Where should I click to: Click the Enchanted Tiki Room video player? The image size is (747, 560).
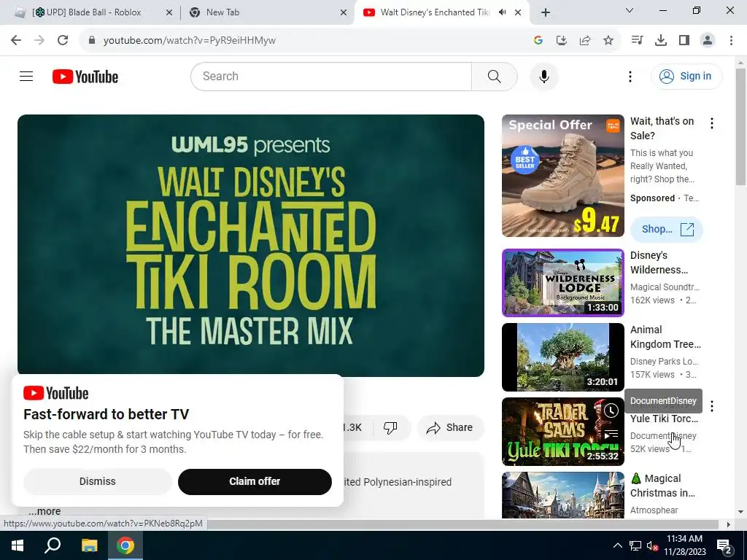pyautogui.click(x=251, y=245)
